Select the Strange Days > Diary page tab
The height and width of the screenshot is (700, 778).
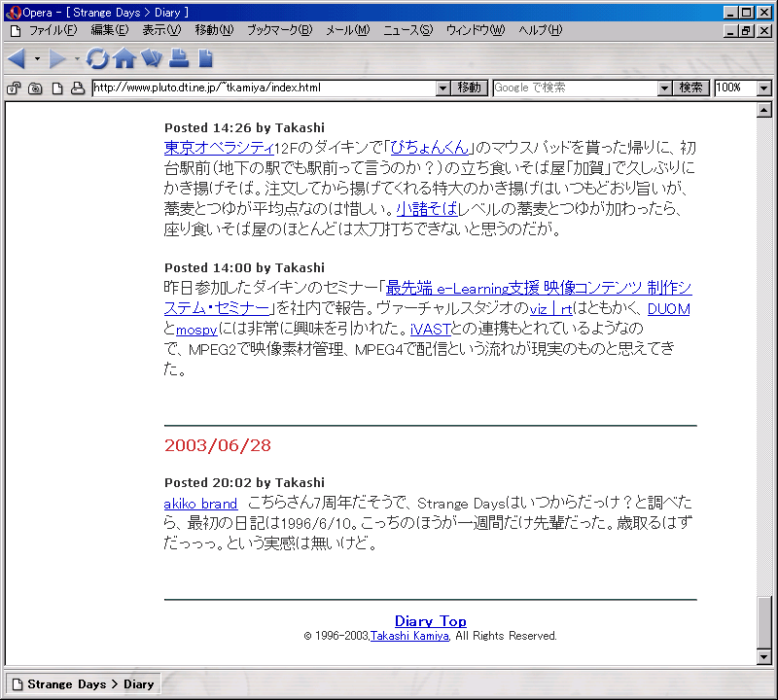[x=84, y=684]
